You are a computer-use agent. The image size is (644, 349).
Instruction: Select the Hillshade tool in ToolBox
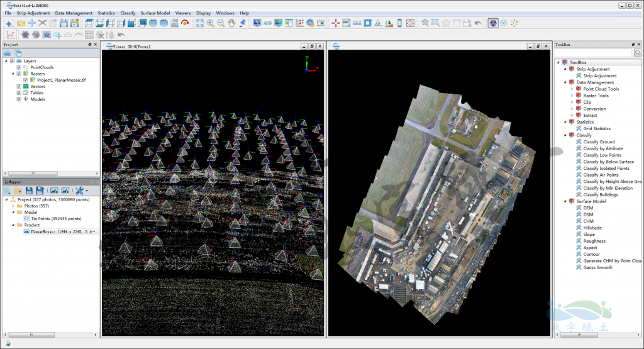594,228
